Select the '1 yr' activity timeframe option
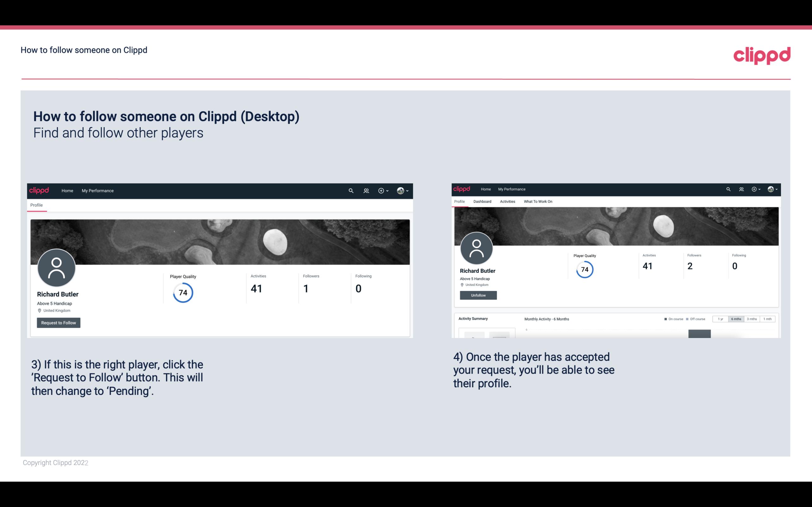 720,319
